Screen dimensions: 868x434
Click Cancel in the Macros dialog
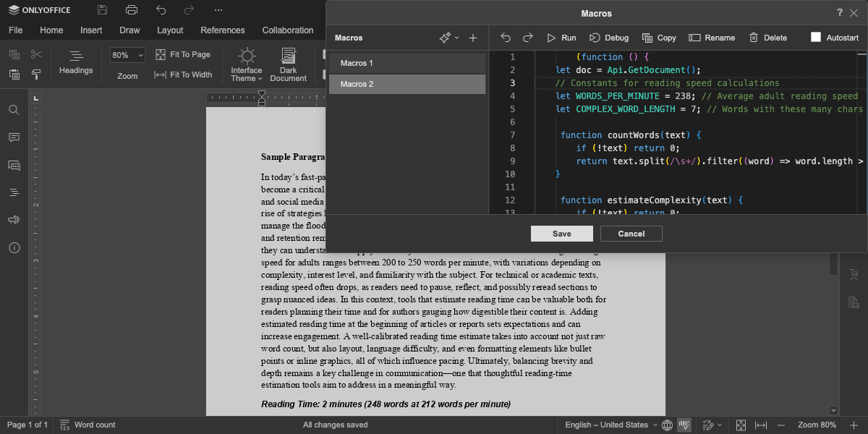[631, 234]
